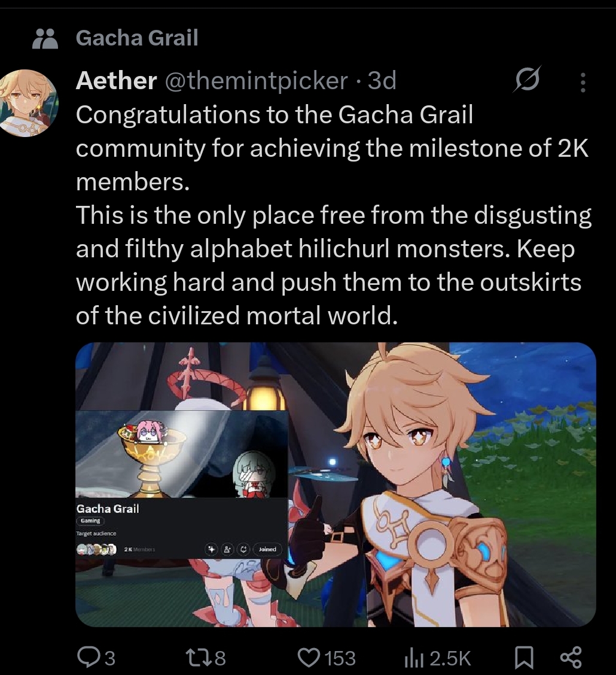Repost using the retweet arrows icon
The image size is (616, 675).
(199, 658)
